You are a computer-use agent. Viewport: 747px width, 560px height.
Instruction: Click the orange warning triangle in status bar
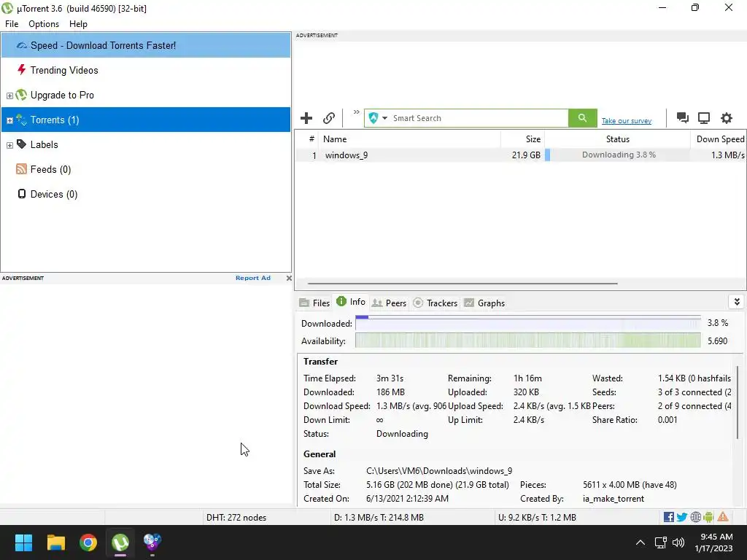coord(723,517)
